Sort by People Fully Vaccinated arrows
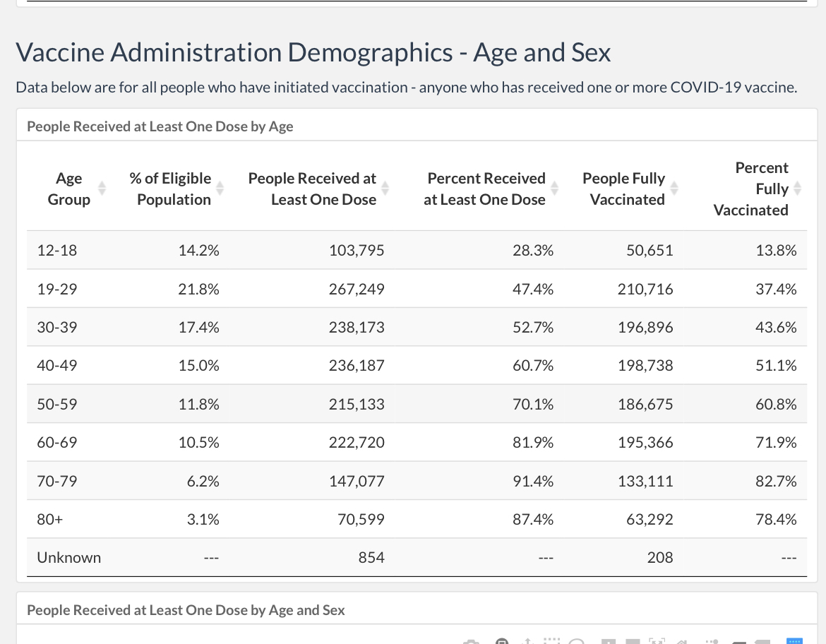This screenshot has width=826, height=644. click(x=674, y=188)
